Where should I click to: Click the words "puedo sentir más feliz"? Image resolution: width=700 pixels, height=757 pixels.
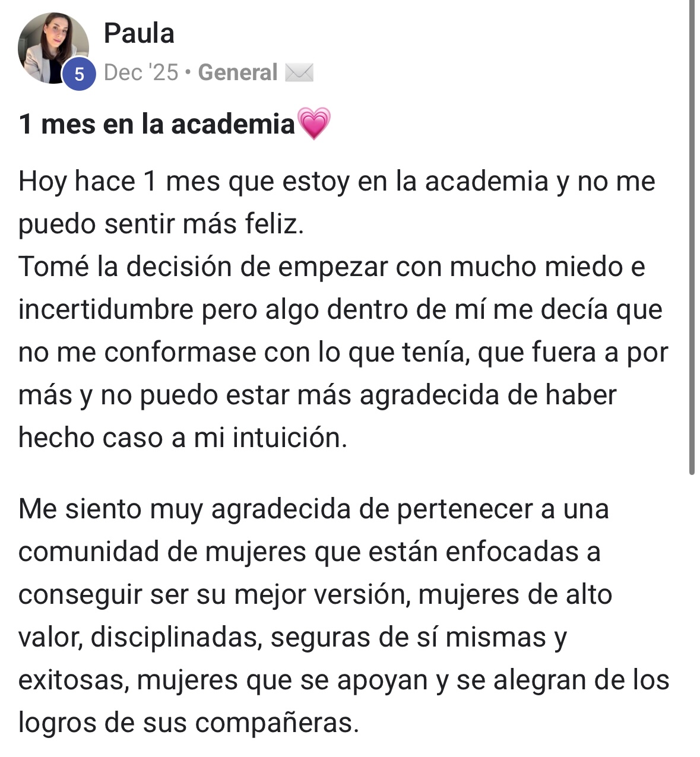(x=160, y=224)
